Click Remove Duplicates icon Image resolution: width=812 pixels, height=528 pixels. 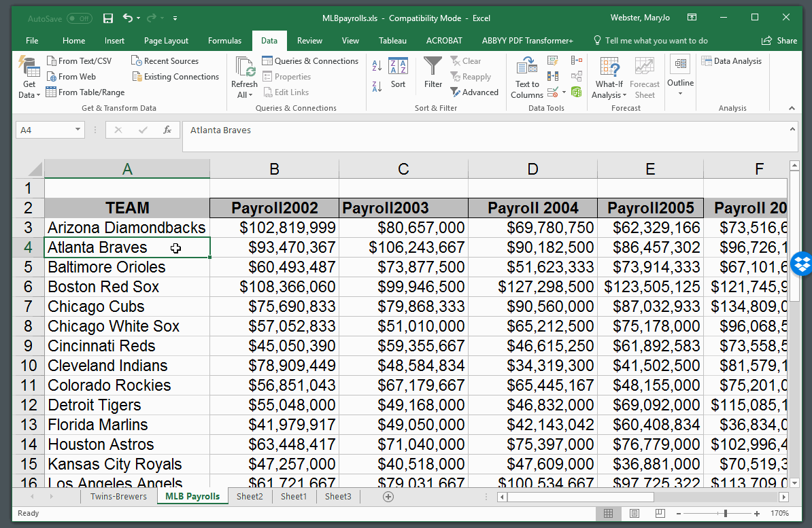click(x=552, y=77)
